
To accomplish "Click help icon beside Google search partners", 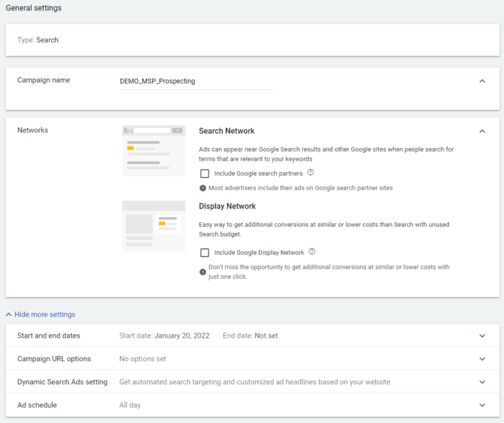I will (310, 172).
